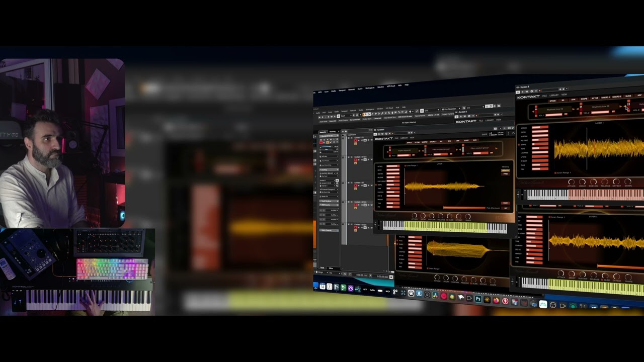
Task: Click 0:00:05.333 time field in transport bar
Action: [x=361, y=275]
